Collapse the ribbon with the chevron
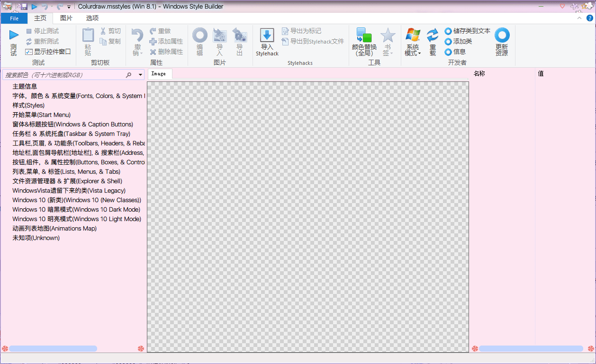The image size is (596, 364). [580, 18]
